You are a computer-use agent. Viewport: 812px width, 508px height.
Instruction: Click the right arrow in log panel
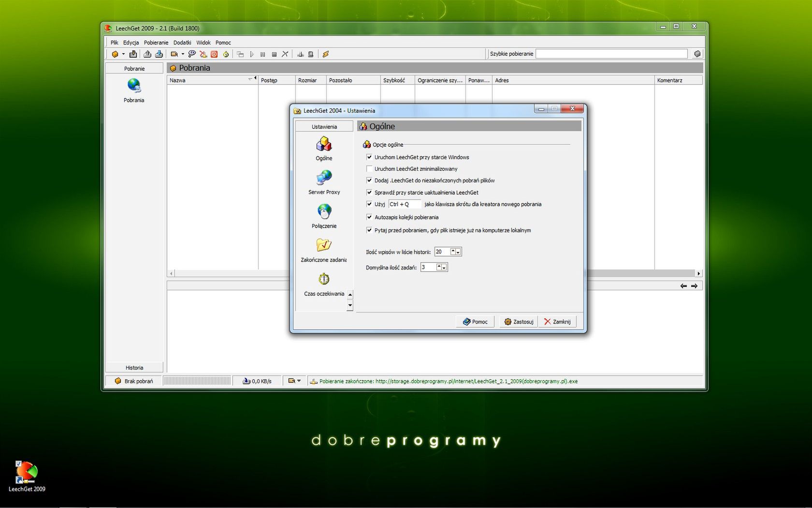pyautogui.click(x=694, y=286)
